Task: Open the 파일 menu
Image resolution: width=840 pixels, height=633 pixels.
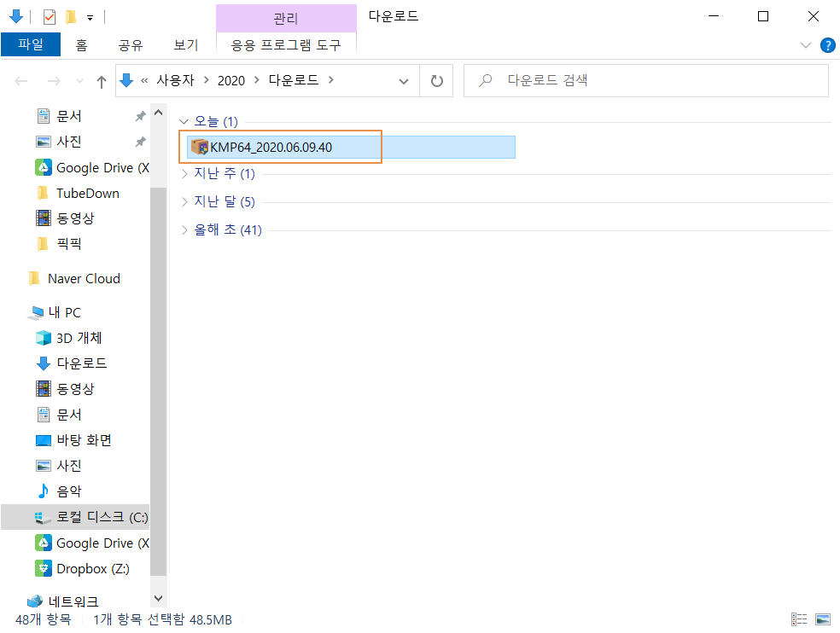Action: coord(31,44)
